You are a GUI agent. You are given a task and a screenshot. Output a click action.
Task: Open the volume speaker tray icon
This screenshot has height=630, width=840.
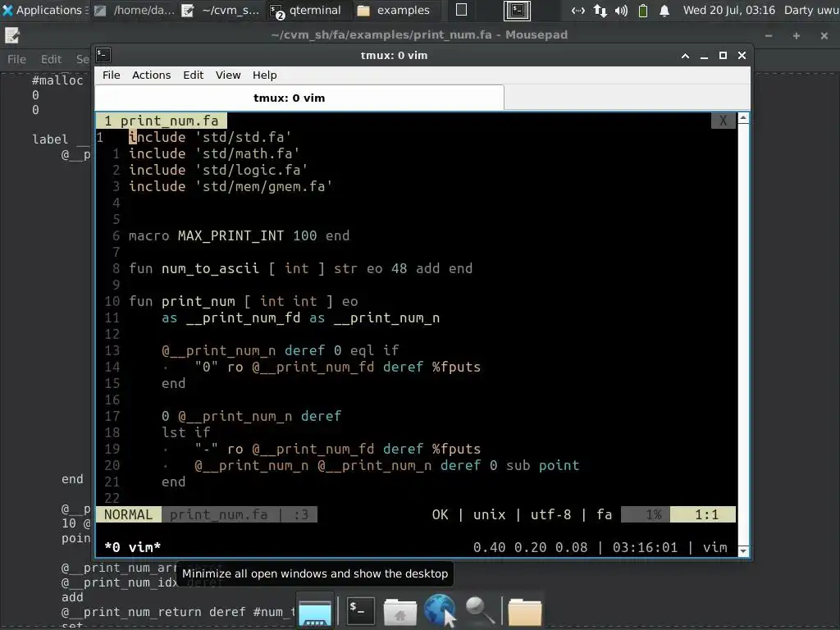pyautogui.click(x=621, y=10)
